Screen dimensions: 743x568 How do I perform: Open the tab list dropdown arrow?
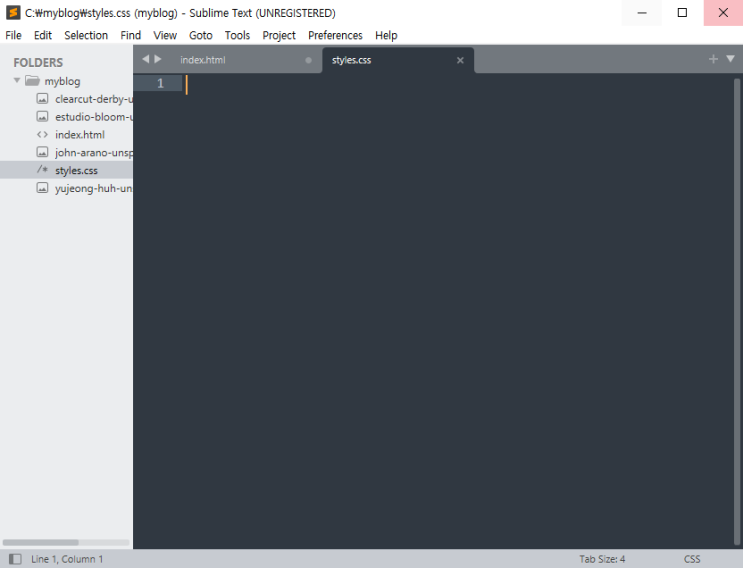click(730, 59)
